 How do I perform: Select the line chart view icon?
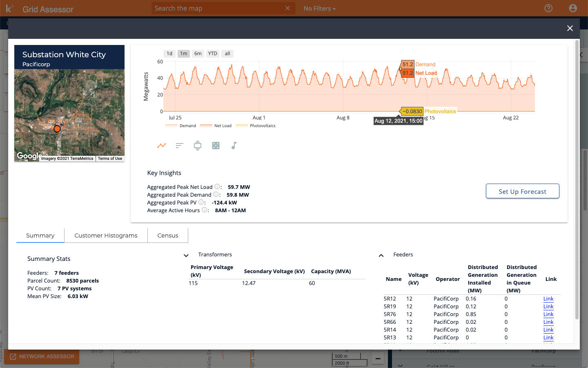[162, 145]
